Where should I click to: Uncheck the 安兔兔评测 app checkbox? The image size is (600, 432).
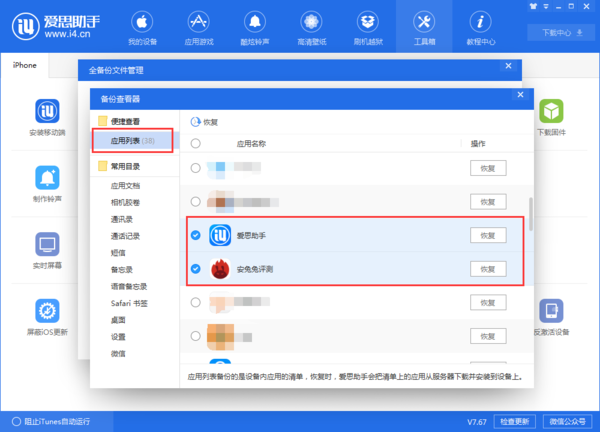(195, 269)
